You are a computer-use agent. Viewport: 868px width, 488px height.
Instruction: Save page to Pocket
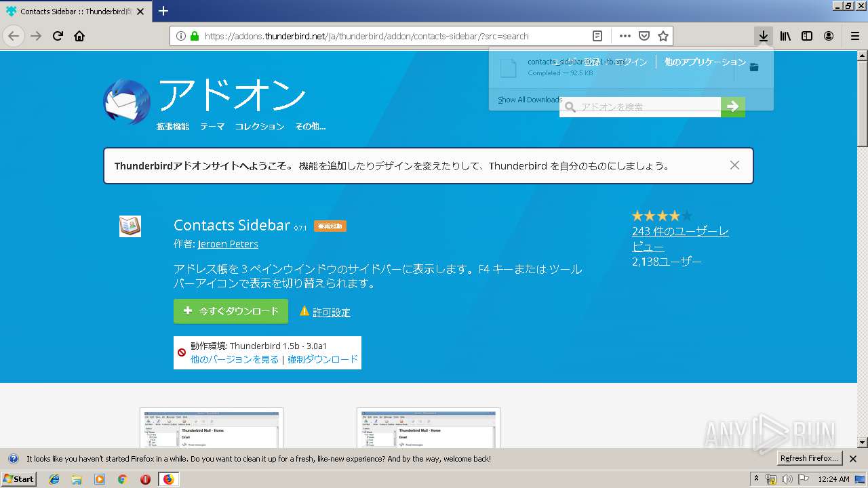[x=644, y=36]
